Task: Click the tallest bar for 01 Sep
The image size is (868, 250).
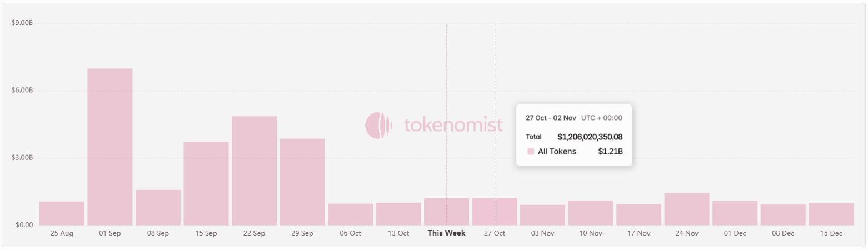Action: tap(110, 146)
